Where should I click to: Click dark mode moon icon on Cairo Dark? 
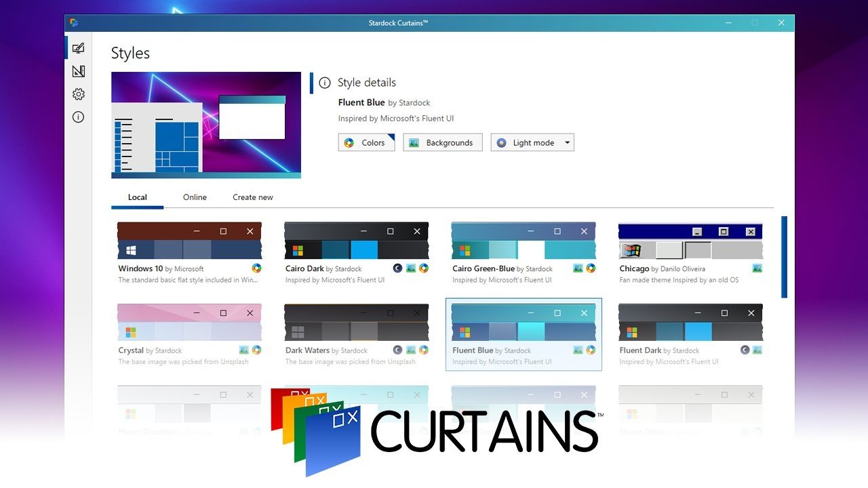point(398,268)
